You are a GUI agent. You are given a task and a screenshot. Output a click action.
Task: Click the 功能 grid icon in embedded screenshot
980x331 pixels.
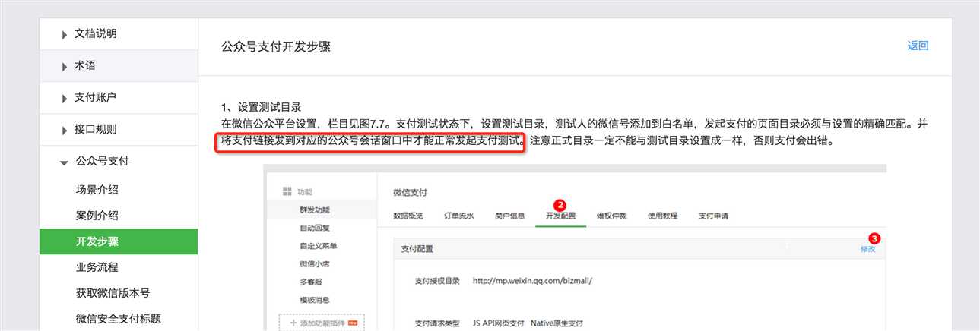(287, 191)
